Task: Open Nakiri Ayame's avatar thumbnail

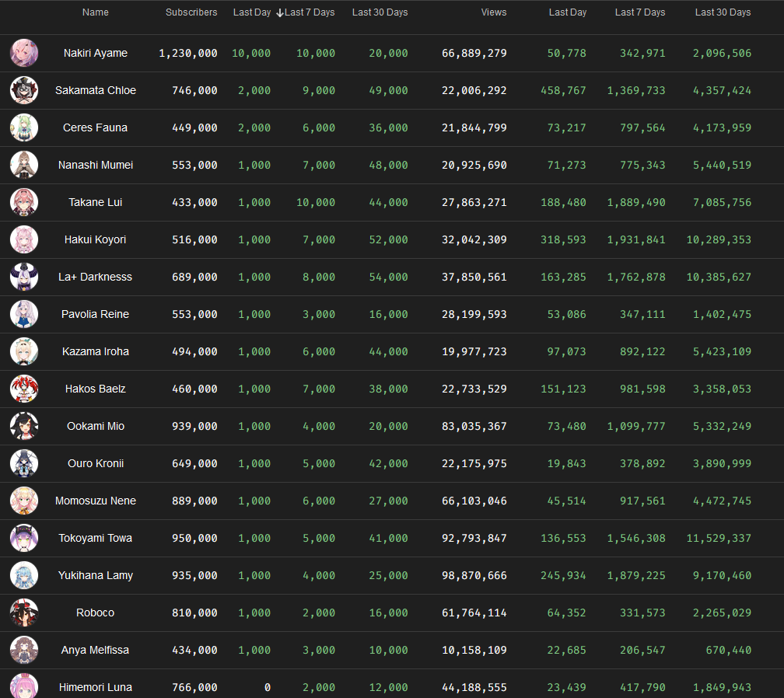Action: [24, 53]
